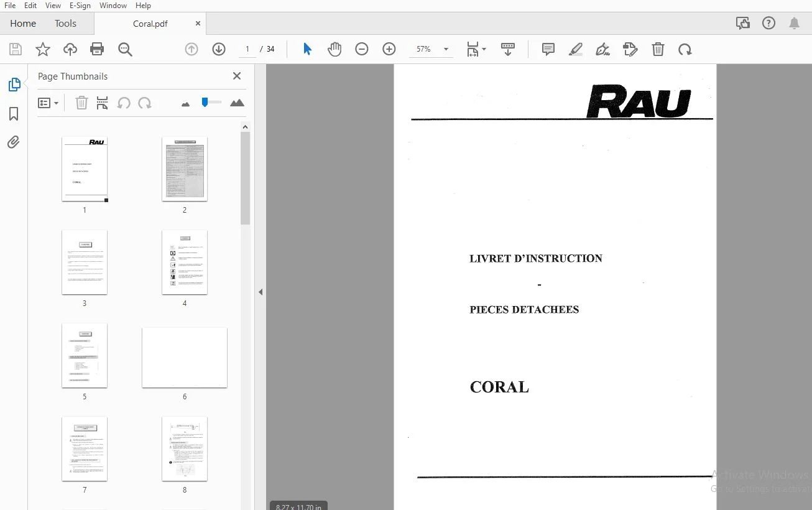Image resolution: width=812 pixels, height=510 pixels.
Task: Select the highlight text tool
Action: 576,49
